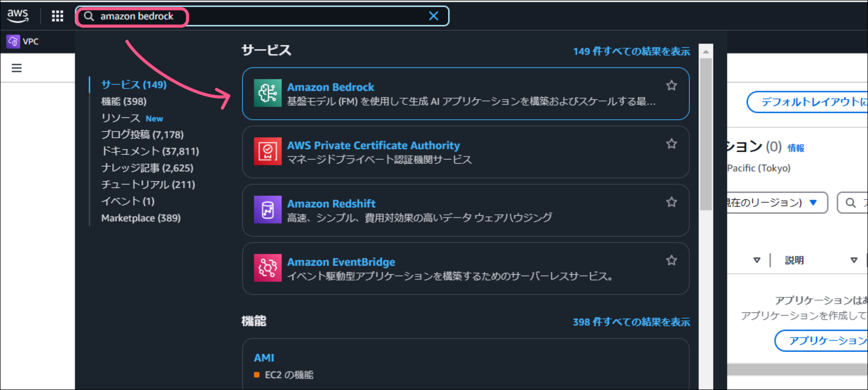Click the 情報 link near アプリケーション

point(797,148)
